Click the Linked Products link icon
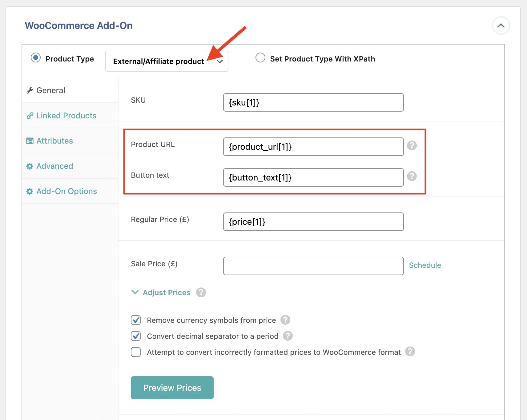527x420 pixels. [30, 116]
